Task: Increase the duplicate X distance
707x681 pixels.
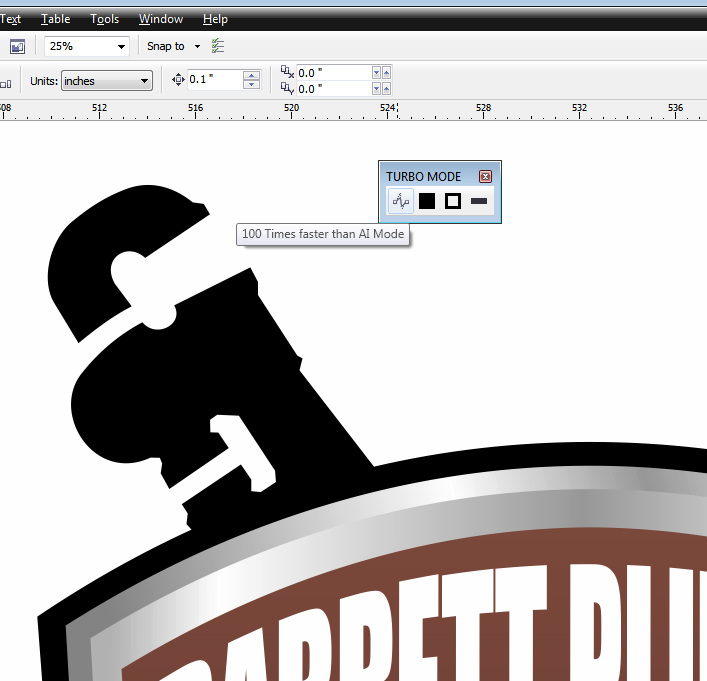Action: point(386,73)
